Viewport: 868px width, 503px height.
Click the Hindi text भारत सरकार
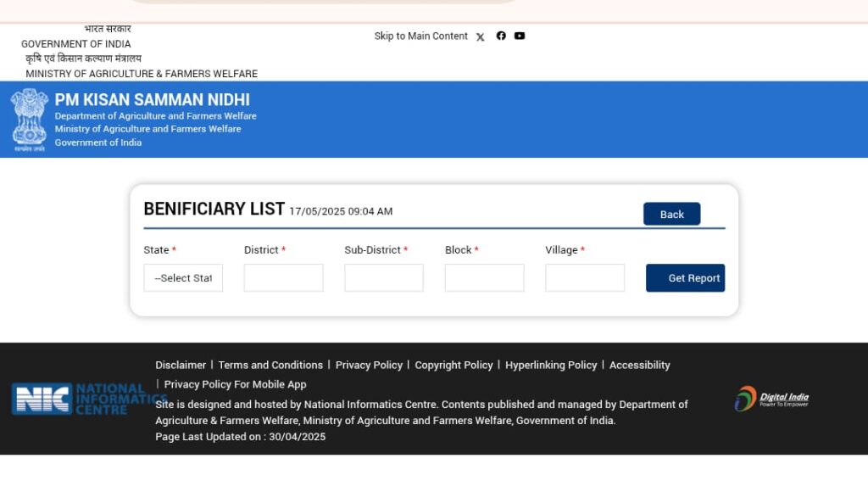point(108,29)
